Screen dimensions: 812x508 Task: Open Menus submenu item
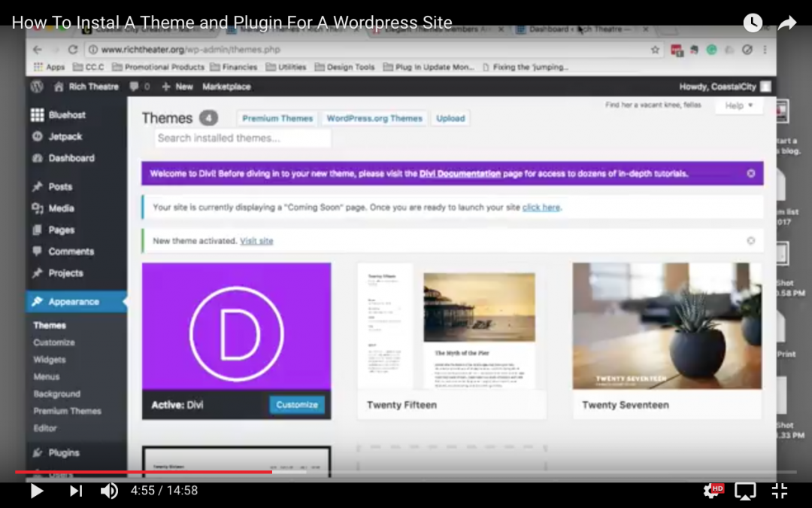pos(46,377)
